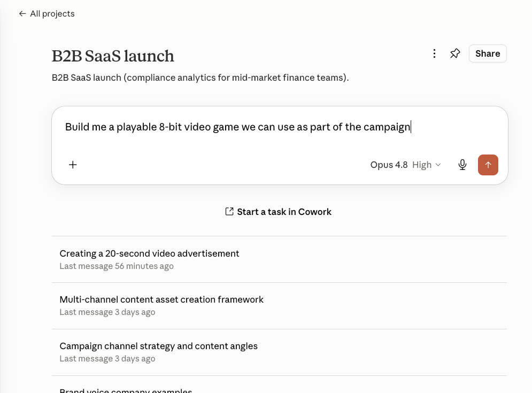532x393 pixels.
Task: Start a task in Cowork
Action: [x=279, y=212]
